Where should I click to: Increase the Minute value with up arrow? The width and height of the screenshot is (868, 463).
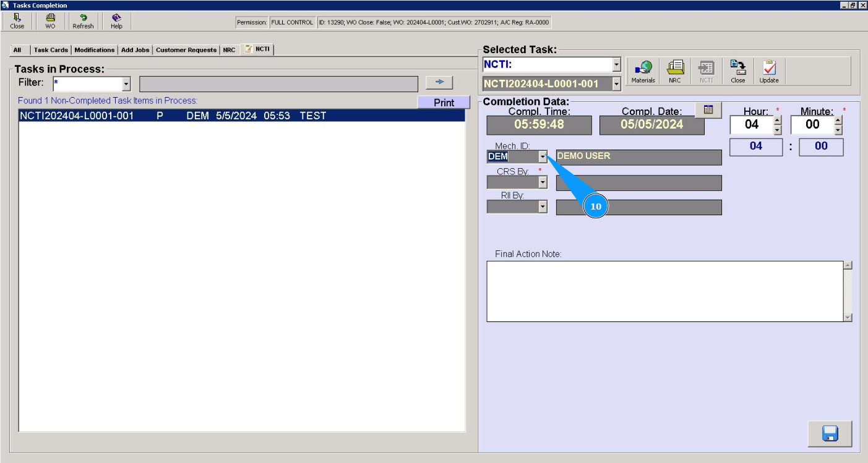point(838,120)
